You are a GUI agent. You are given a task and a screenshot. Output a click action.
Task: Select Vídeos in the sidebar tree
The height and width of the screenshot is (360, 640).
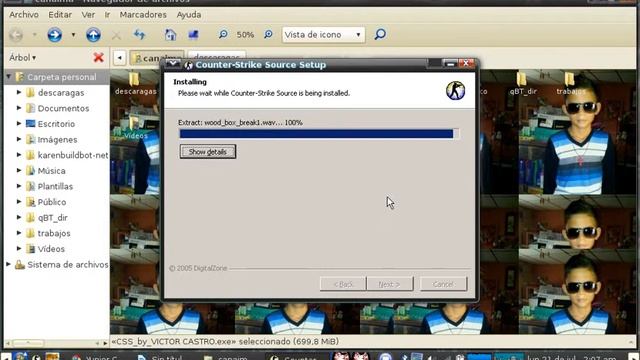[51, 249]
